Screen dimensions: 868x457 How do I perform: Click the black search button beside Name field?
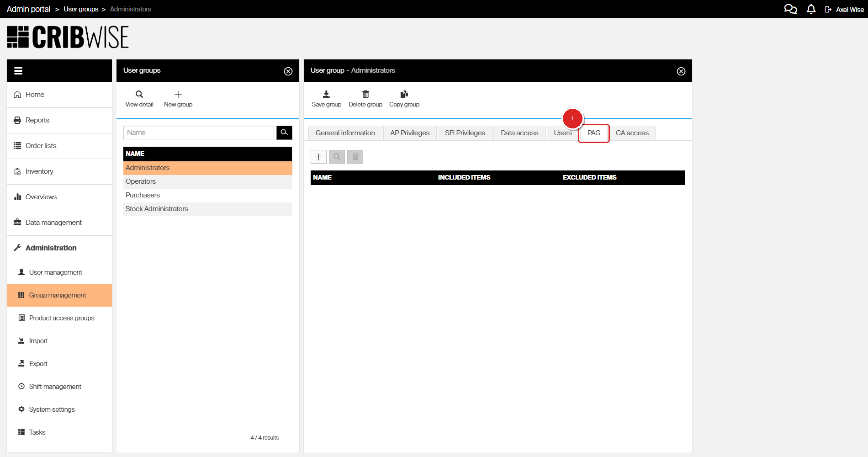pyautogui.click(x=284, y=133)
